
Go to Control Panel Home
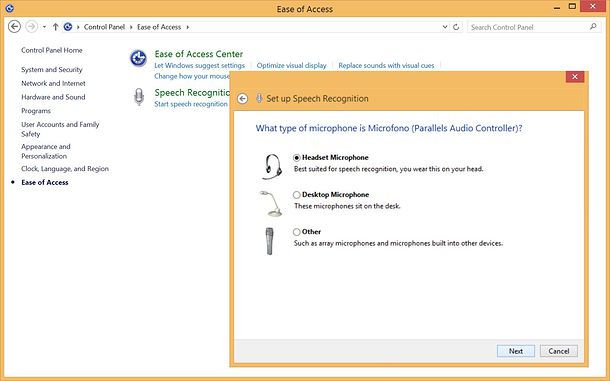52,50
